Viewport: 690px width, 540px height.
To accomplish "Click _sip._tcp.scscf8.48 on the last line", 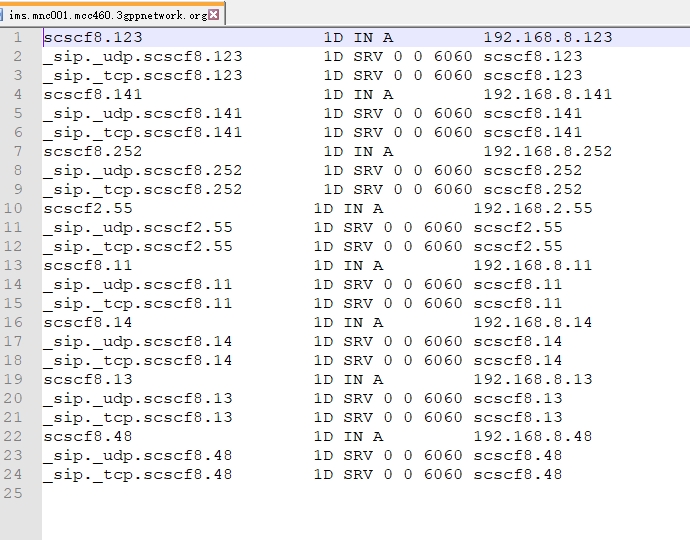I will point(137,475).
